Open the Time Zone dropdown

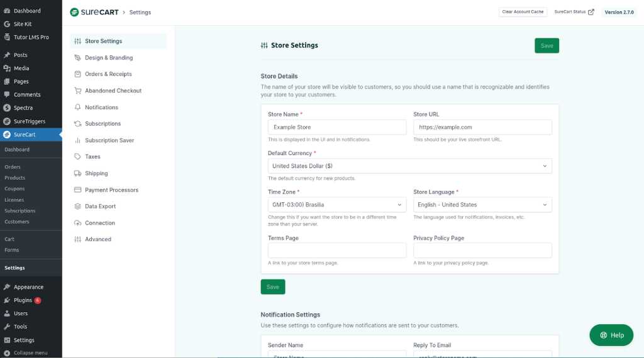[336, 205]
